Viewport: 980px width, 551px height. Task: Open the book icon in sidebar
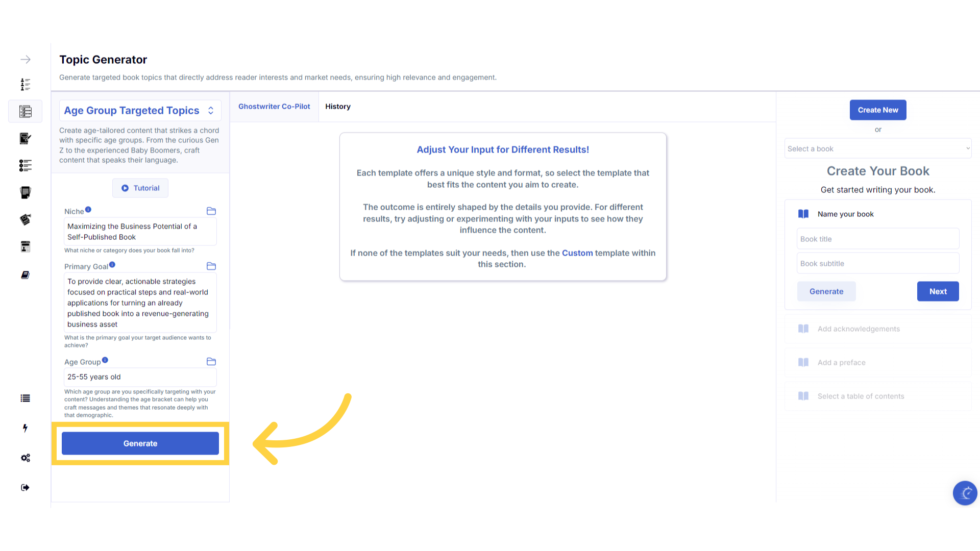click(25, 275)
